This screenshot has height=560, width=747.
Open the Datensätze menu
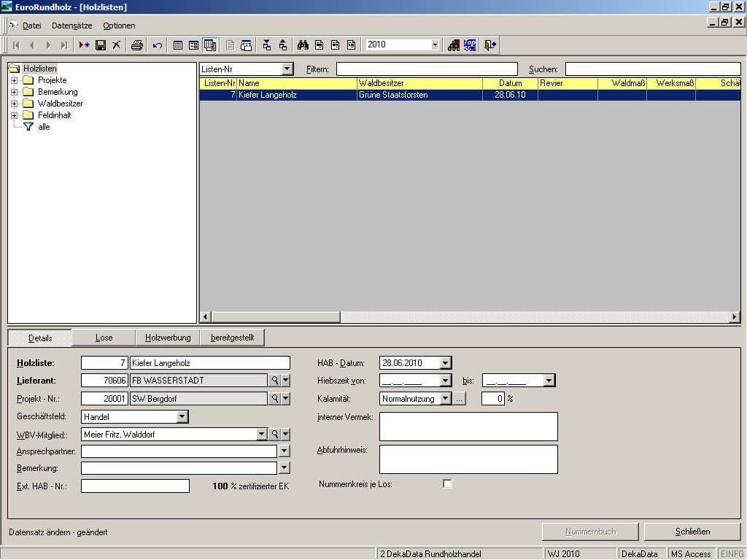tap(71, 26)
